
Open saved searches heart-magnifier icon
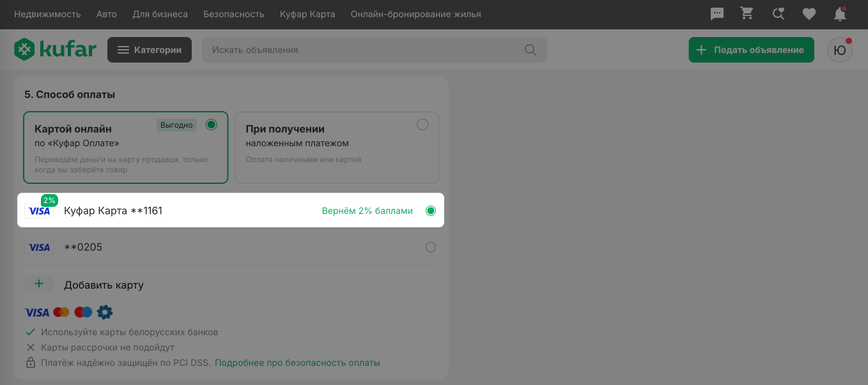(778, 13)
